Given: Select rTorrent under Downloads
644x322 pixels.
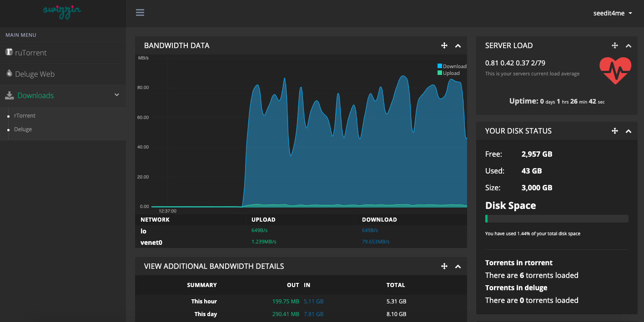Looking at the screenshot, I should pos(25,116).
